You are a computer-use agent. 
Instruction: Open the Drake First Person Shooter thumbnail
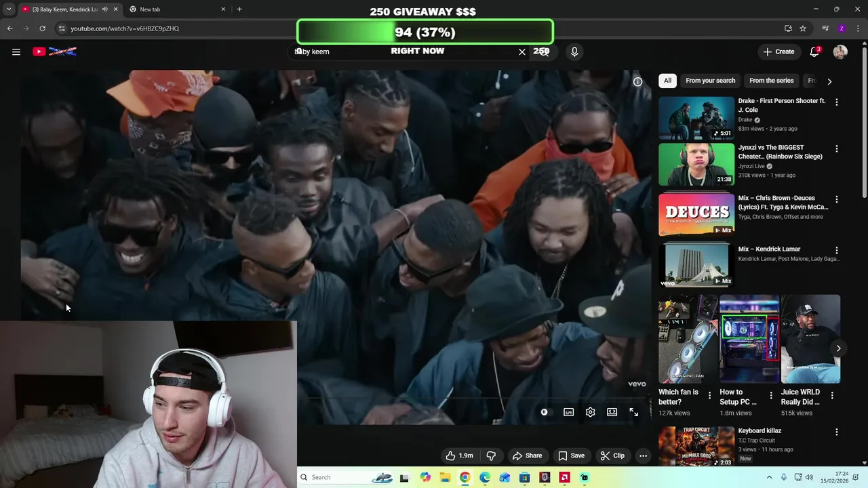pos(696,118)
